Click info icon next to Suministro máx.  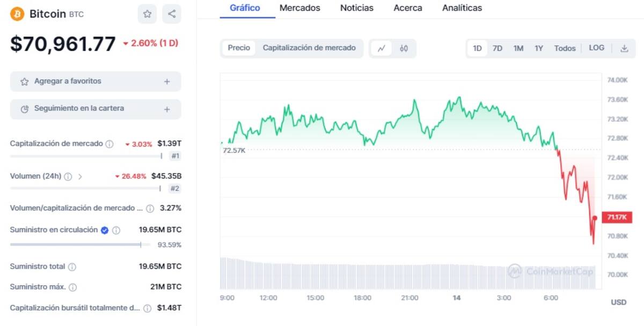pos(73,287)
